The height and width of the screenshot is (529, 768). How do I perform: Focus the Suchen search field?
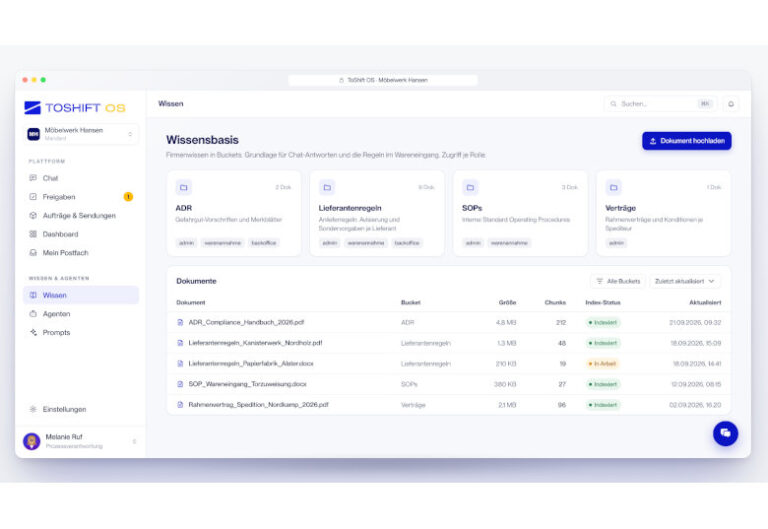(x=660, y=104)
